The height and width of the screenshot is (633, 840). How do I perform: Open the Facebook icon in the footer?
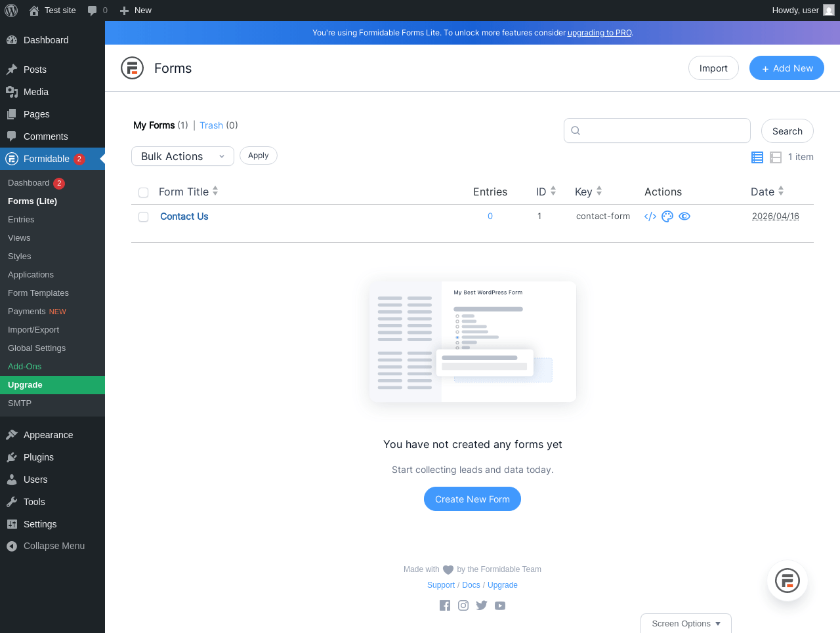pyautogui.click(x=445, y=605)
